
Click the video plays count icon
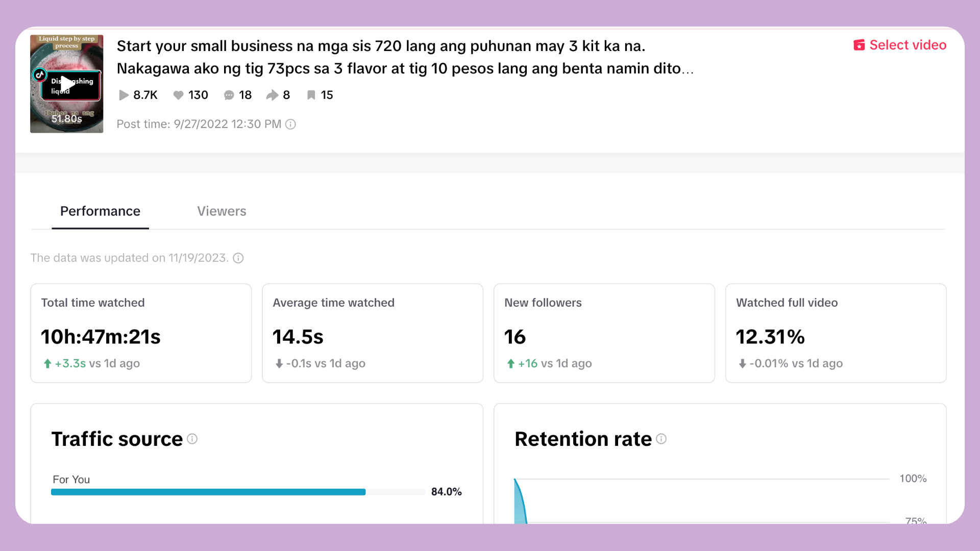coord(123,95)
